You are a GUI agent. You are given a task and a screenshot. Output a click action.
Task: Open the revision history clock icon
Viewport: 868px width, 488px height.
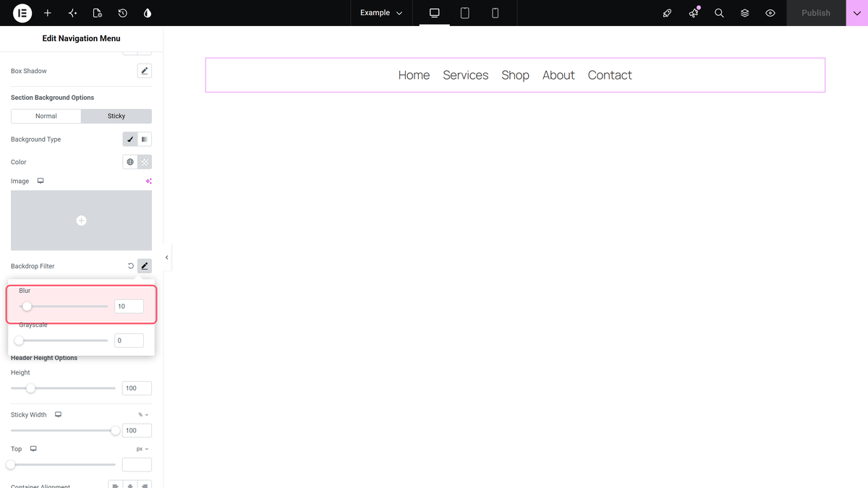pyautogui.click(x=123, y=13)
